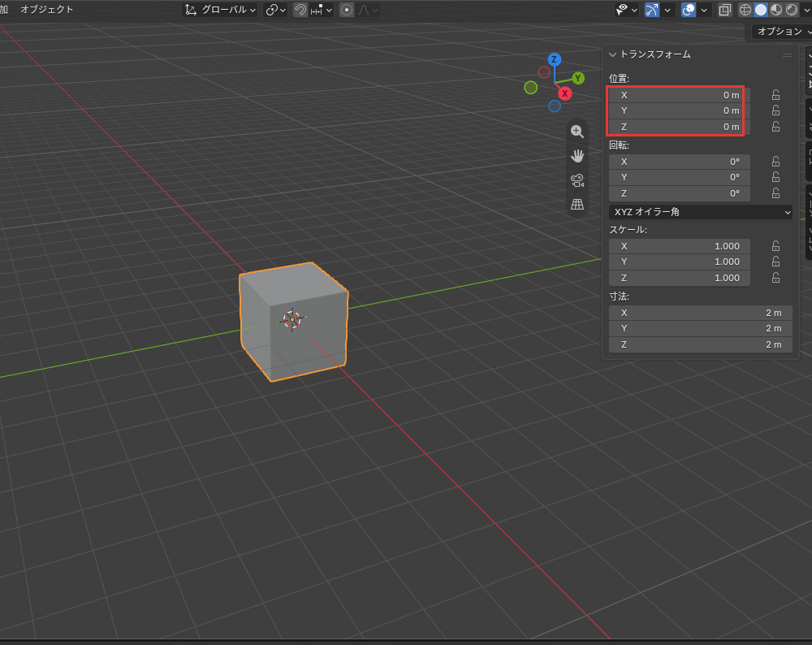This screenshot has height=645, width=812.
Task: Select rendered viewport shading
Action: (791, 10)
